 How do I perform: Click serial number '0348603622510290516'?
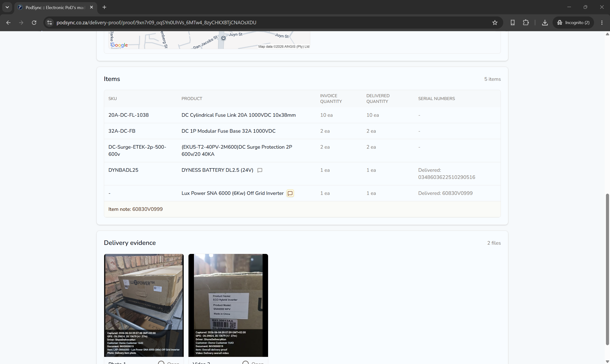pos(446,177)
